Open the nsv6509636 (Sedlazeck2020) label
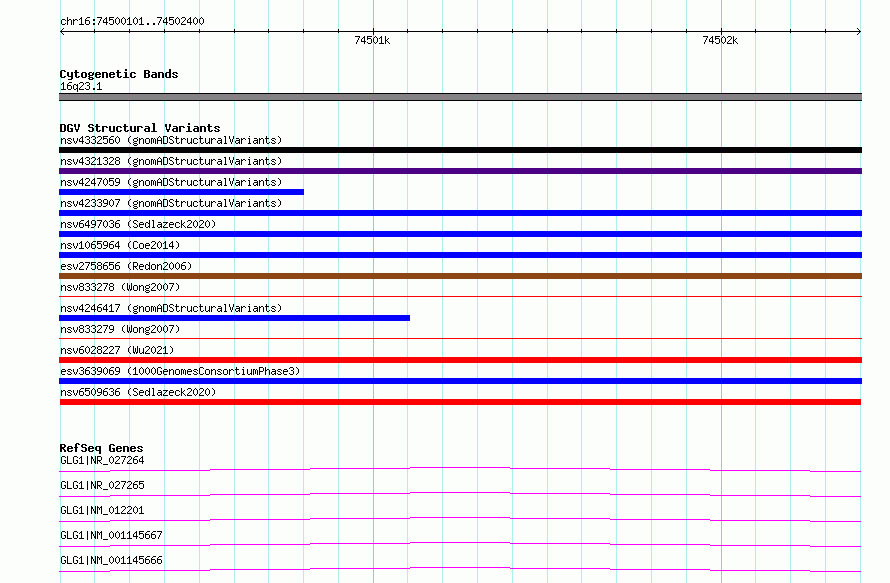Image resolution: width=890 pixels, height=583 pixels. click(x=138, y=392)
